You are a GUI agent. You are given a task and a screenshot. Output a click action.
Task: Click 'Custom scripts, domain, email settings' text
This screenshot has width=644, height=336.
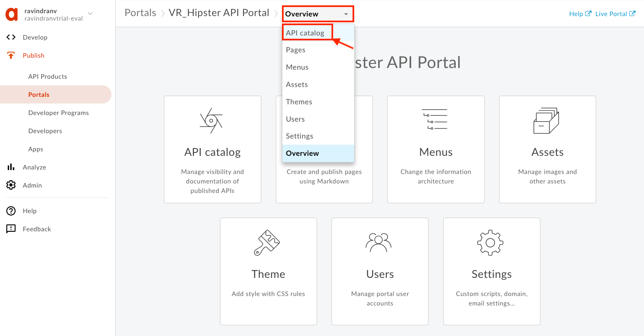click(x=492, y=298)
